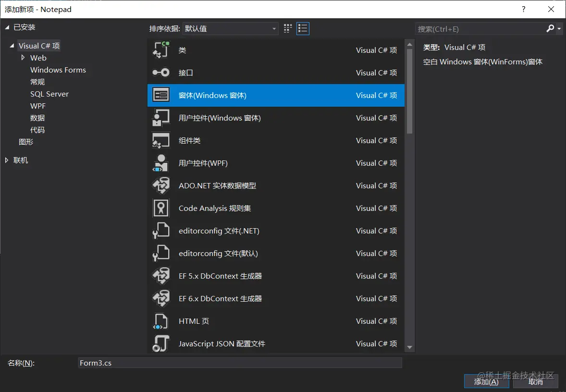Select ADO.NET 实体数据模型 name text

coord(217,185)
